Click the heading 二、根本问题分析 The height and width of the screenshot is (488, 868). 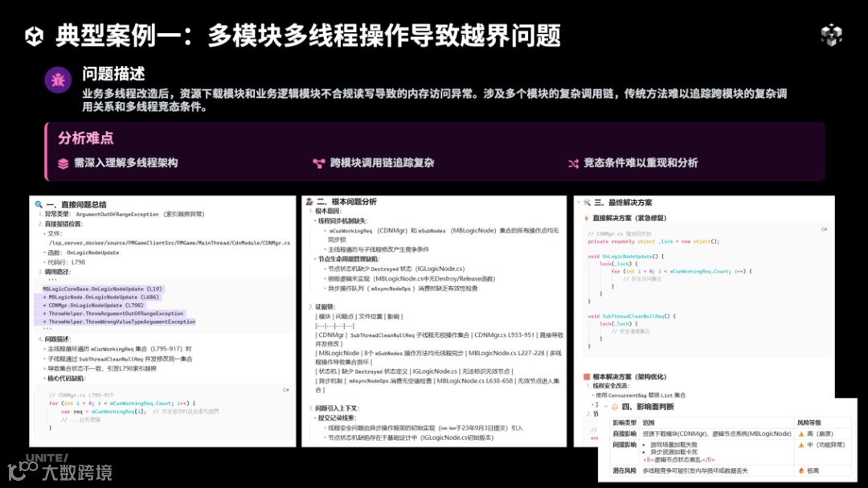(346, 202)
